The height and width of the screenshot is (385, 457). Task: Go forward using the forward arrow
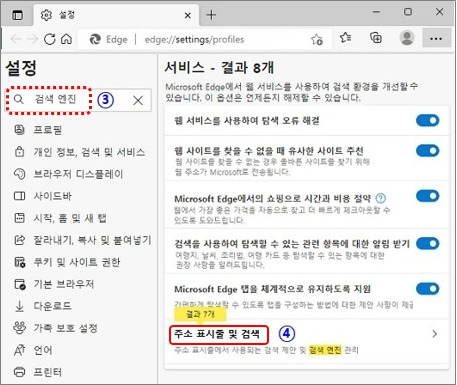32,39
